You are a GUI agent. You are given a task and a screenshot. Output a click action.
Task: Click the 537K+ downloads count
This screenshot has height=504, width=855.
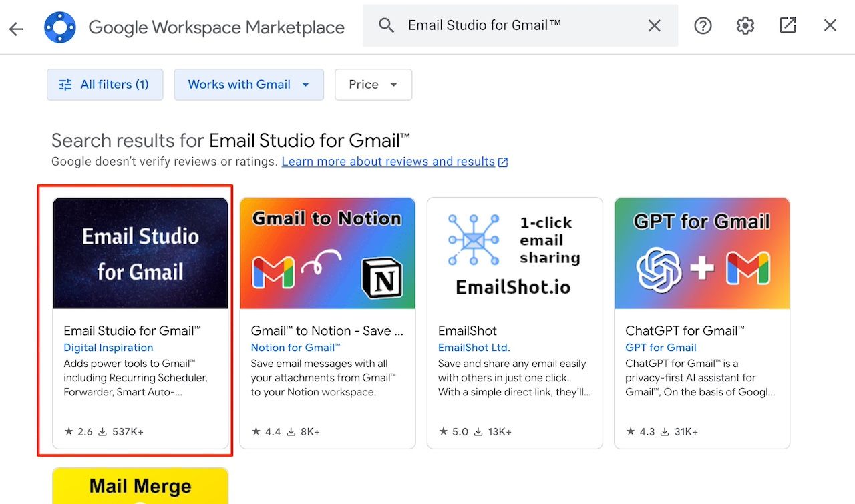tap(121, 432)
